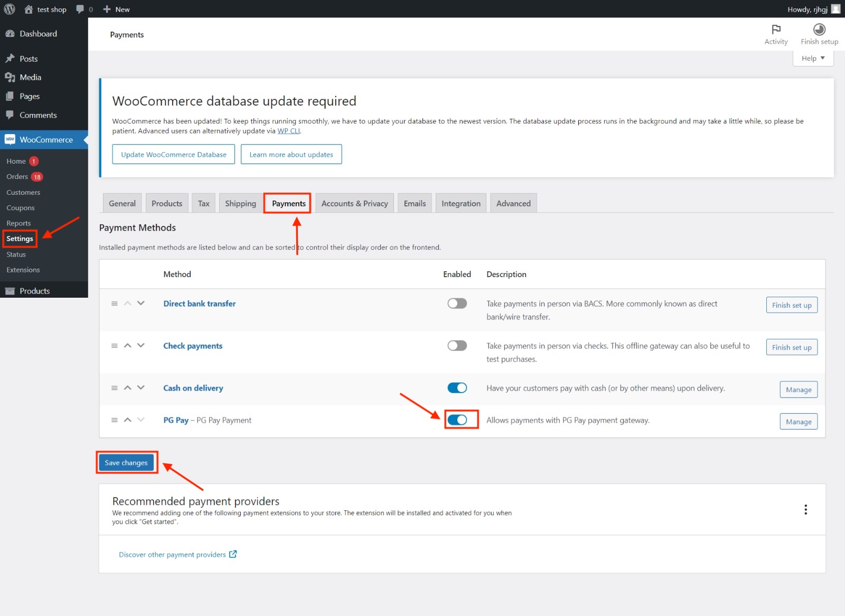Click the Save changes button

pos(126,463)
